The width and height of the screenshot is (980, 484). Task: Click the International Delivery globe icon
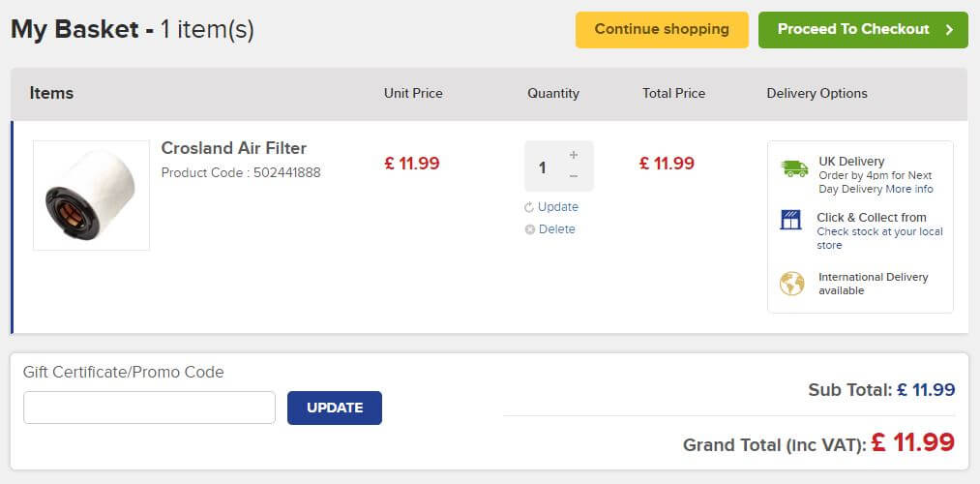pyautogui.click(x=792, y=284)
